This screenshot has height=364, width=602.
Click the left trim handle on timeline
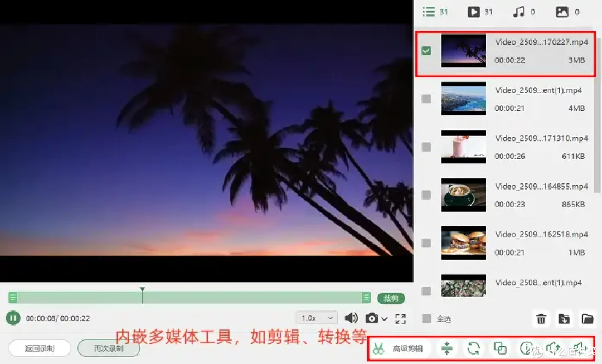coord(13,298)
